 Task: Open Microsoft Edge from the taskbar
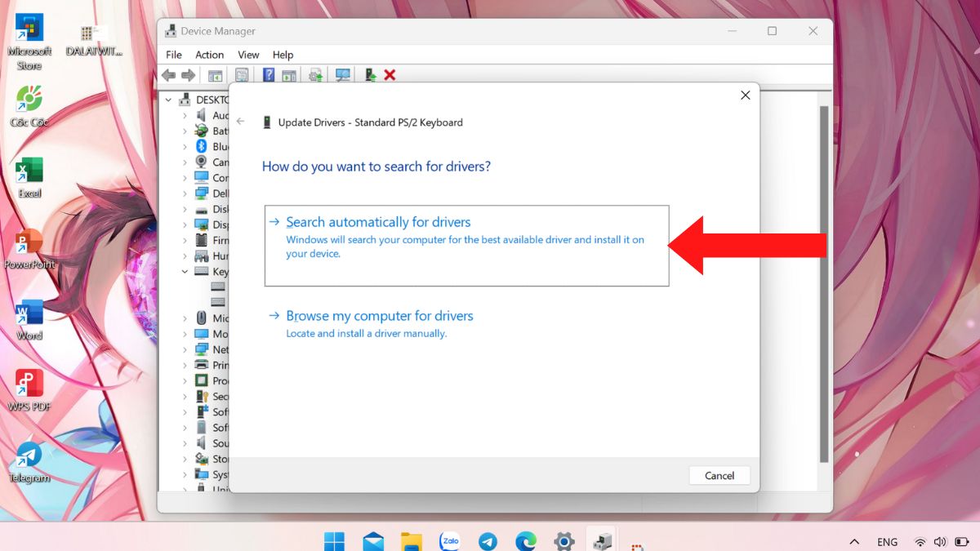[525, 541]
